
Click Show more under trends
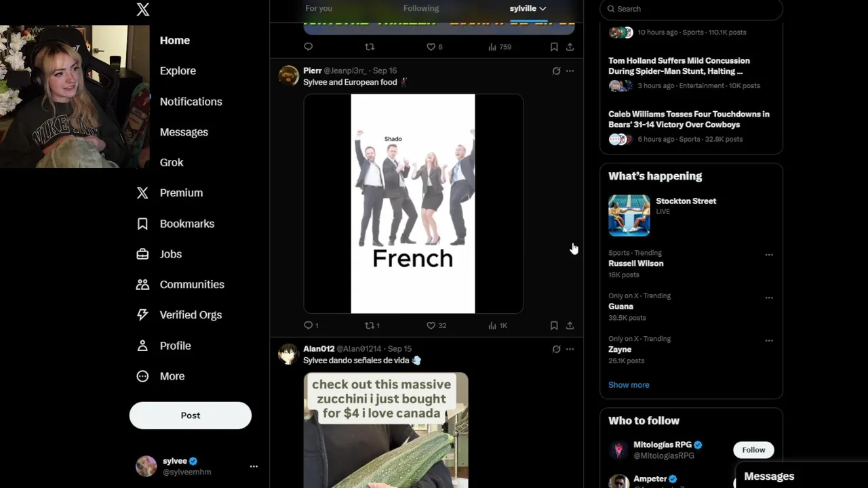click(629, 385)
